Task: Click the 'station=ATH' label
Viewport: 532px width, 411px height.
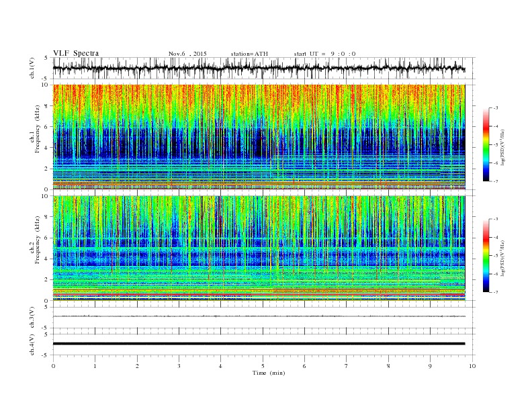Action: (249, 54)
